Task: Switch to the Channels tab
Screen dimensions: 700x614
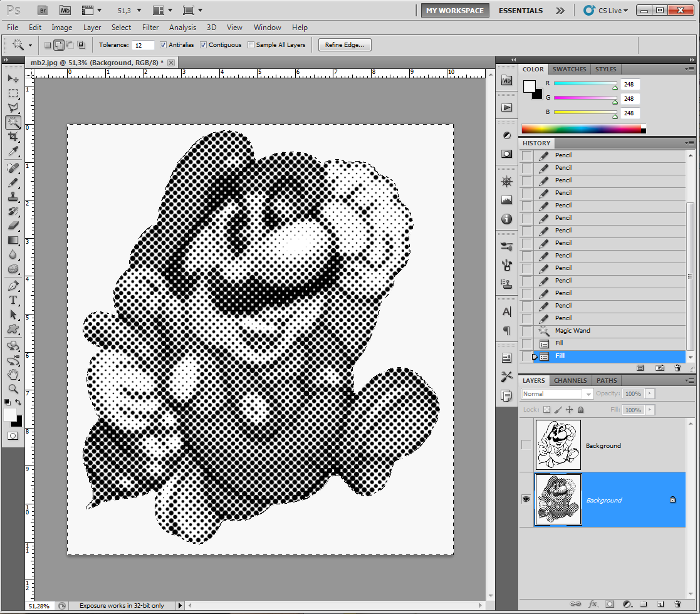Action: pos(570,381)
